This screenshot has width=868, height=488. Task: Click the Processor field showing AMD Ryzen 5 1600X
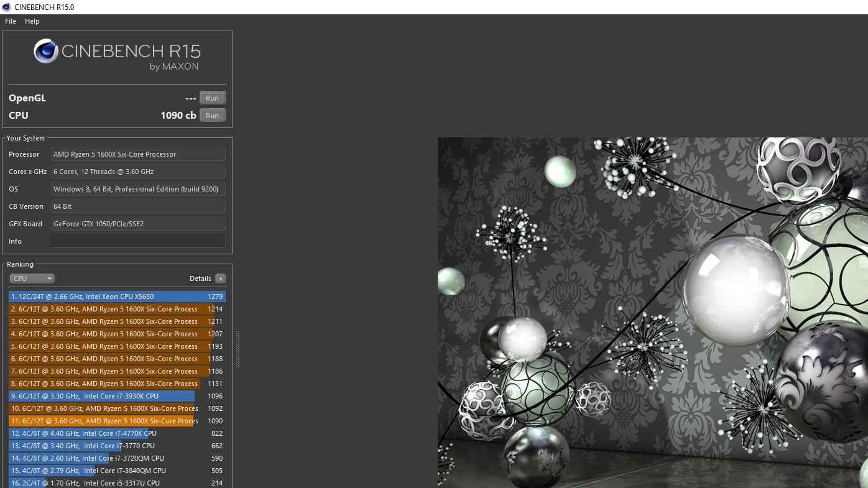point(138,154)
